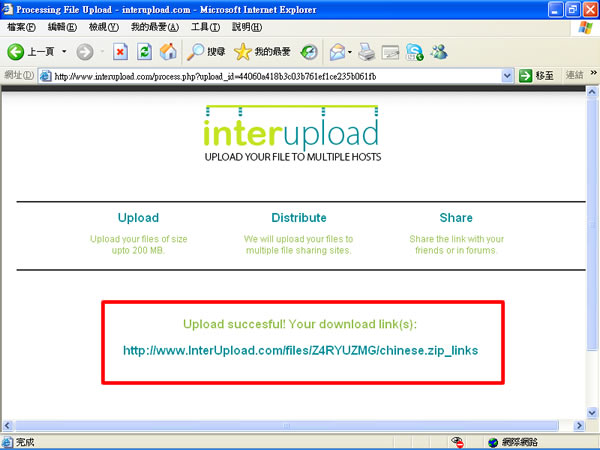
Task: Click the Distribute heading
Action: (x=299, y=218)
